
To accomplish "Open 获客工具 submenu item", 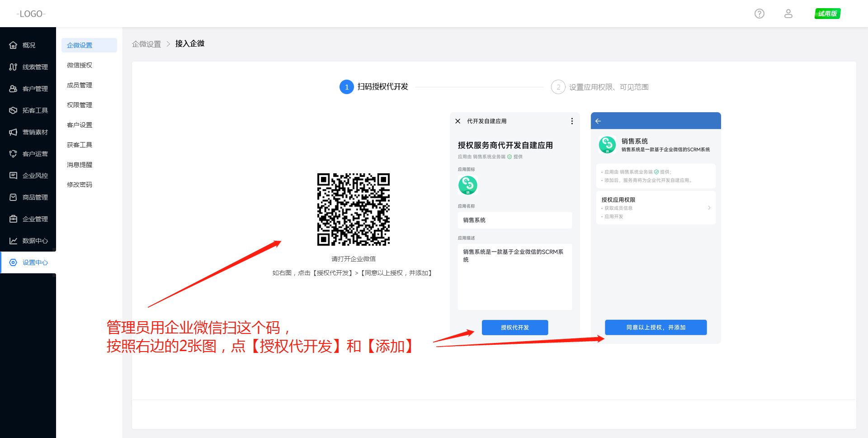I will pyautogui.click(x=80, y=145).
